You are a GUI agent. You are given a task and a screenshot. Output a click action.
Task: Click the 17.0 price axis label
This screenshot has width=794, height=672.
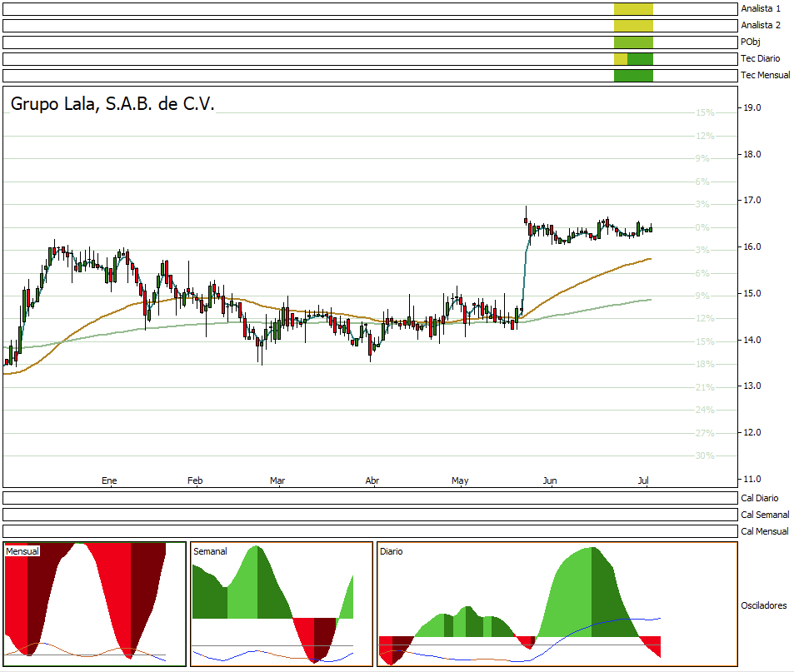click(x=752, y=201)
